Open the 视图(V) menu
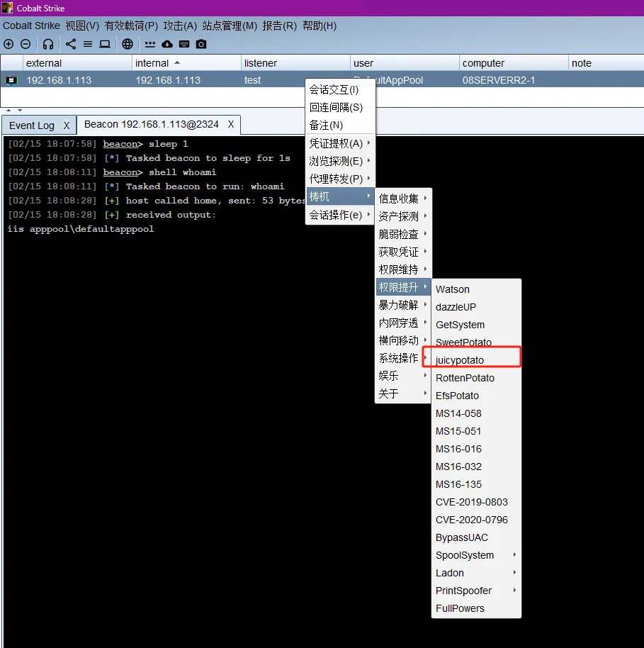 click(82, 26)
